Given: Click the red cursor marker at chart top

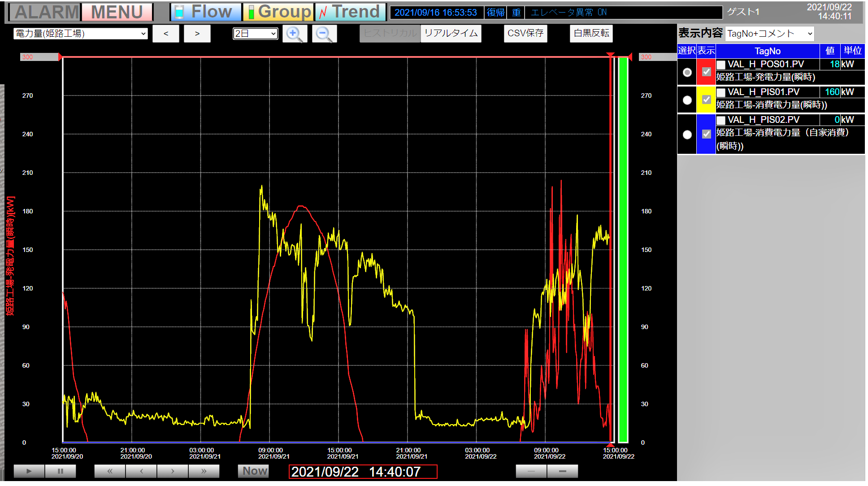Looking at the screenshot, I should coord(610,55).
